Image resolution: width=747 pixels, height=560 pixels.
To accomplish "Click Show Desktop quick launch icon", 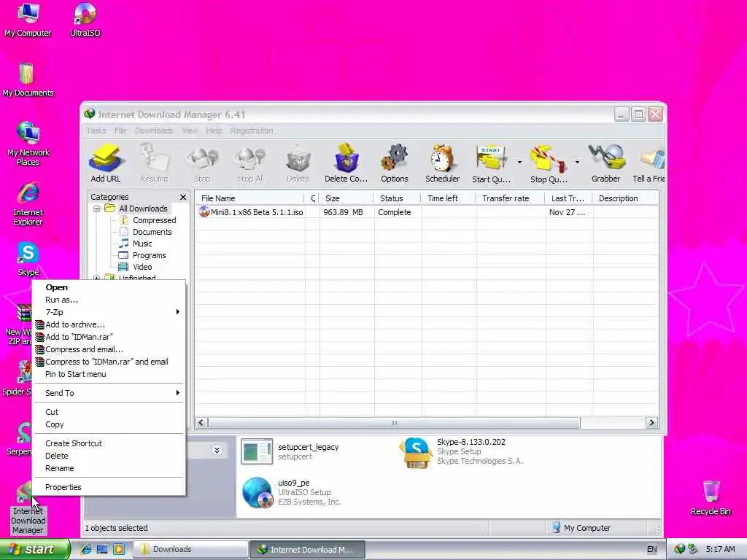I will (102, 549).
